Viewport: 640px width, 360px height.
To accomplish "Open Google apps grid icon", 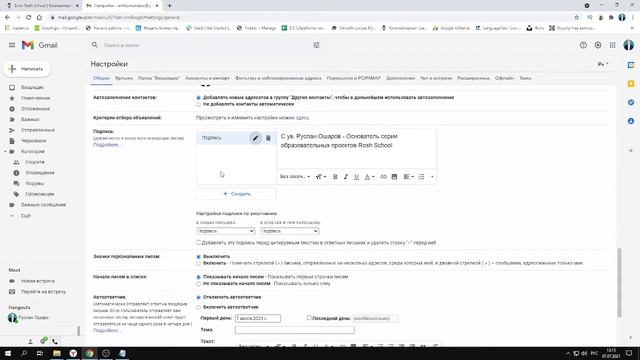I will 612,45.
